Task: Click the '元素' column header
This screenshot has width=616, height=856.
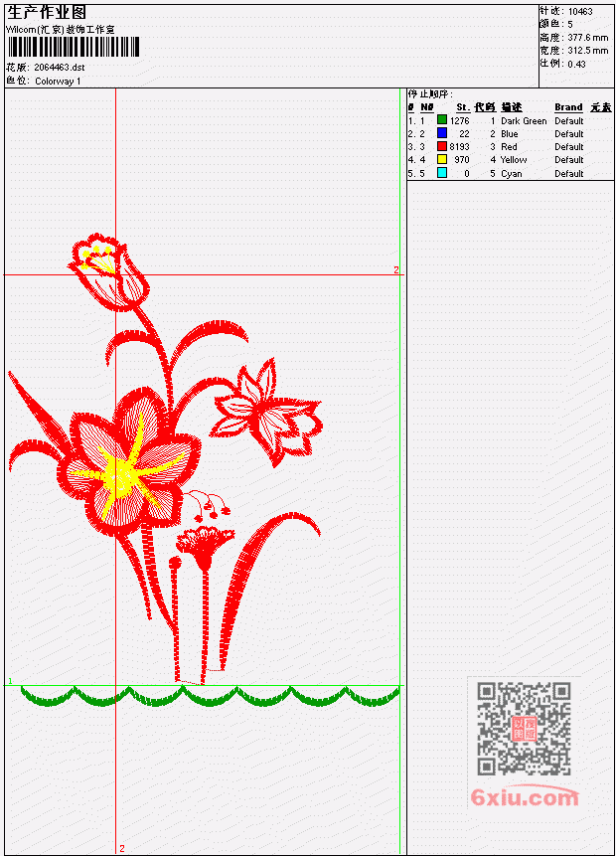Action: pyautogui.click(x=601, y=107)
